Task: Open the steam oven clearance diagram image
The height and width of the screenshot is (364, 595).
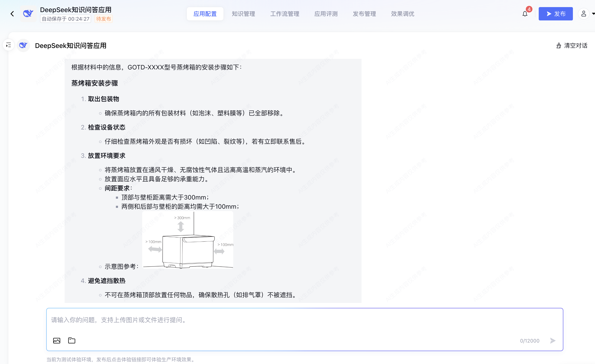Action: coord(188,240)
